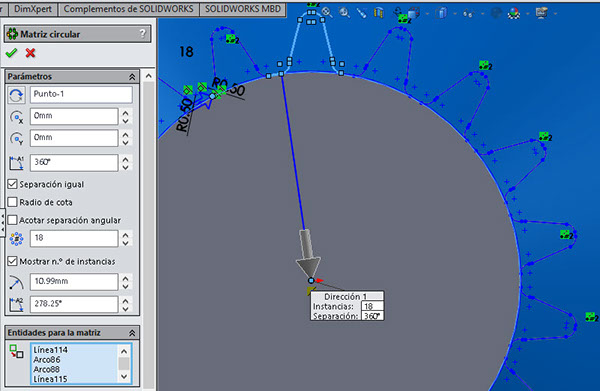Click the center Y coordinate icon

(16, 138)
